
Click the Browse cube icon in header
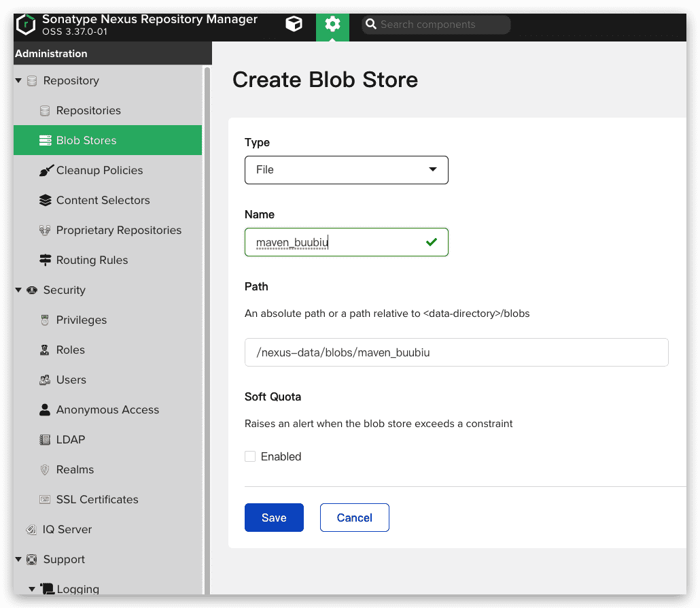tap(294, 24)
